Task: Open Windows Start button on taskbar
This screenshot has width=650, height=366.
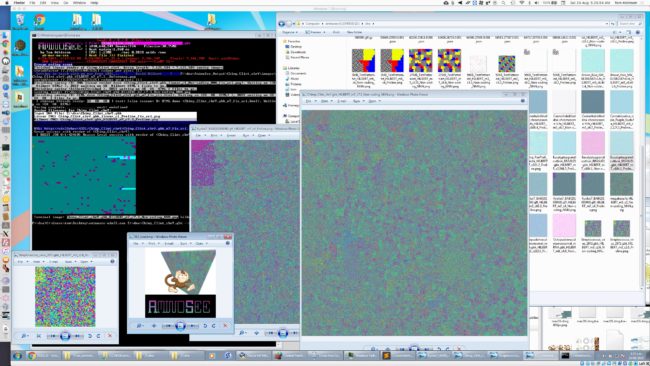Action: point(17,356)
